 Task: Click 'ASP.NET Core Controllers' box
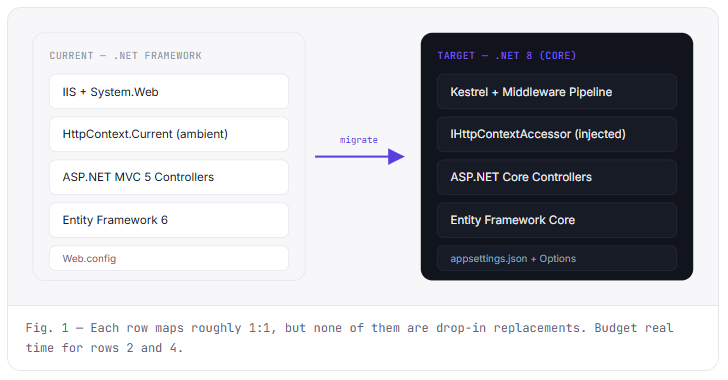(557, 177)
